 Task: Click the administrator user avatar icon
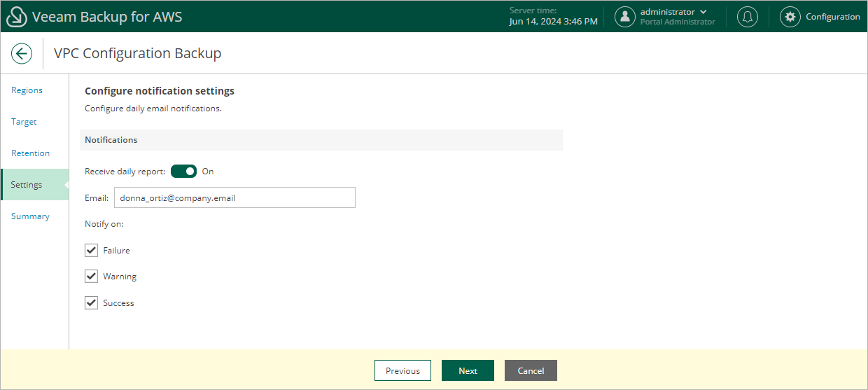(x=625, y=17)
